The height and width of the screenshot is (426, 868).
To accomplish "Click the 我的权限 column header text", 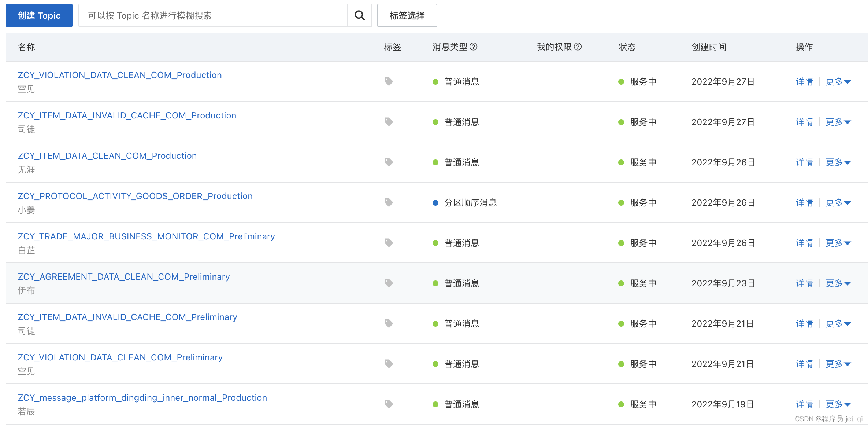I will (554, 47).
